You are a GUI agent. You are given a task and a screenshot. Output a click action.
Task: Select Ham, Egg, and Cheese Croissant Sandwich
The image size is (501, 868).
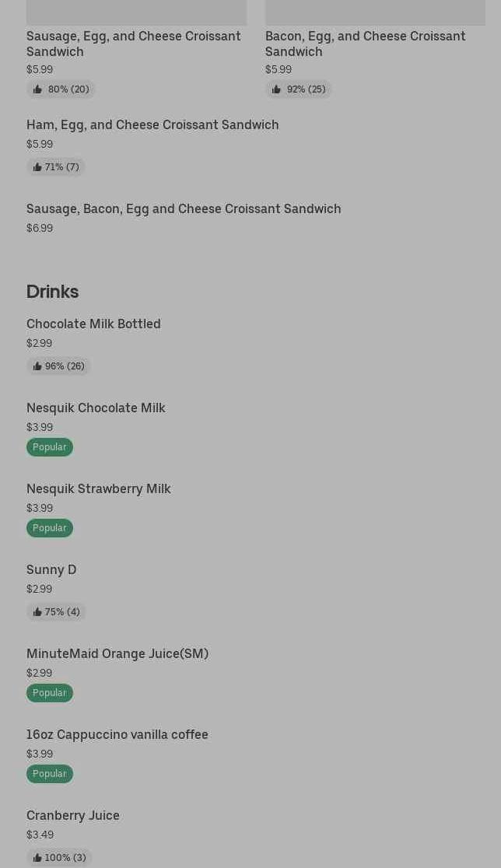[x=152, y=124]
